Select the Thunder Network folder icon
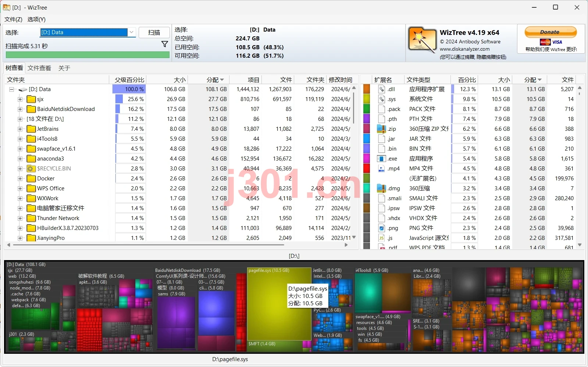Screen dimensions: 588x367 click(31, 218)
